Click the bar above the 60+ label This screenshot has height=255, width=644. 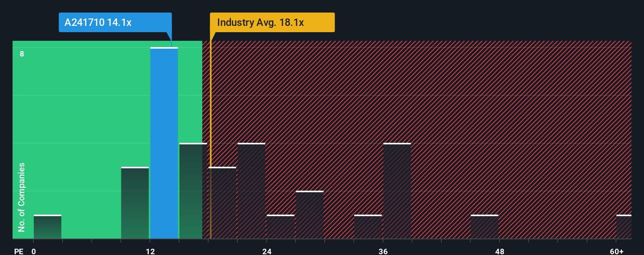(624, 227)
